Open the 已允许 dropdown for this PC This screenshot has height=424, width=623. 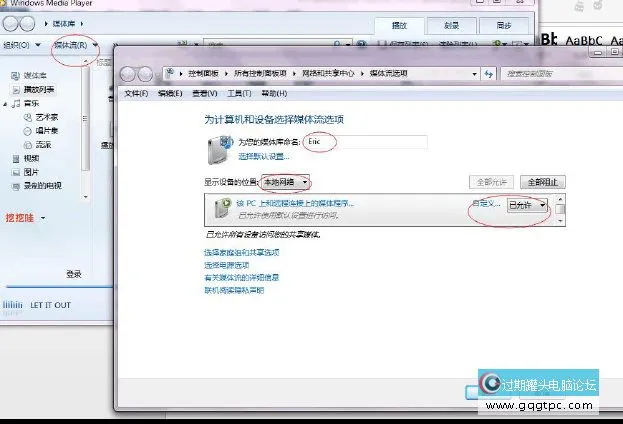pos(527,205)
